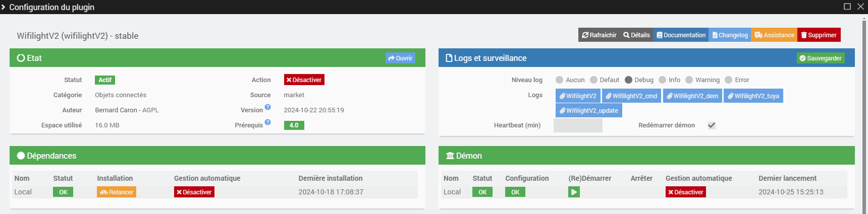Click the help icon next to Prérequis

pos(268,122)
